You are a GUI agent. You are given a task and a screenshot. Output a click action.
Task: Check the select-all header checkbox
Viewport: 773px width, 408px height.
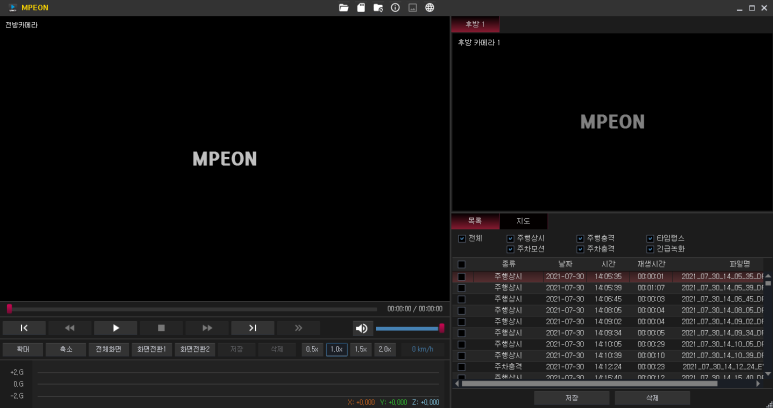click(x=461, y=265)
